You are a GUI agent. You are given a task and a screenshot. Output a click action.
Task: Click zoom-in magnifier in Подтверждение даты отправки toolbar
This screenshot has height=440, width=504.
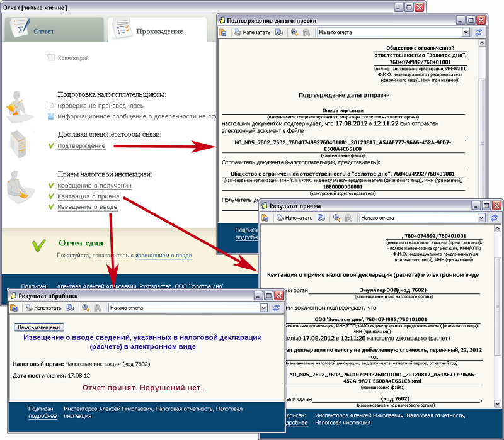pyautogui.click(x=294, y=33)
